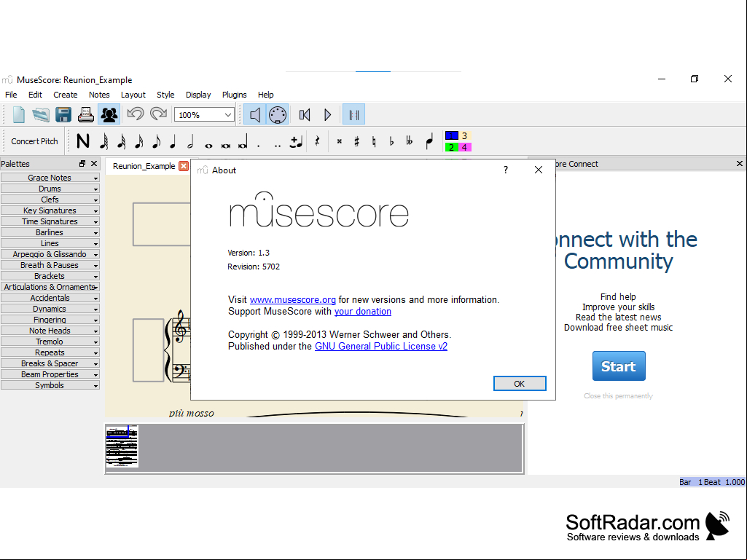Expand the Dynamics palette
This screenshot has height=560, width=747.
pos(50,309)
